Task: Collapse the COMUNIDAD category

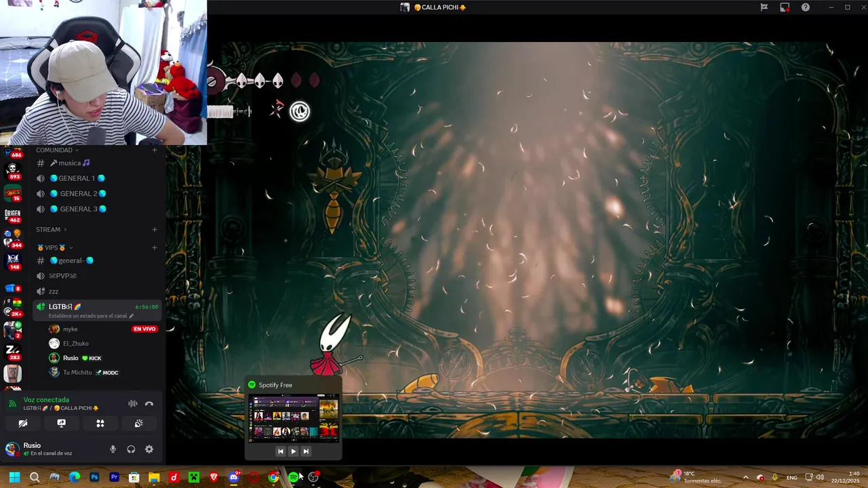Action: click(x=56, y=150)
